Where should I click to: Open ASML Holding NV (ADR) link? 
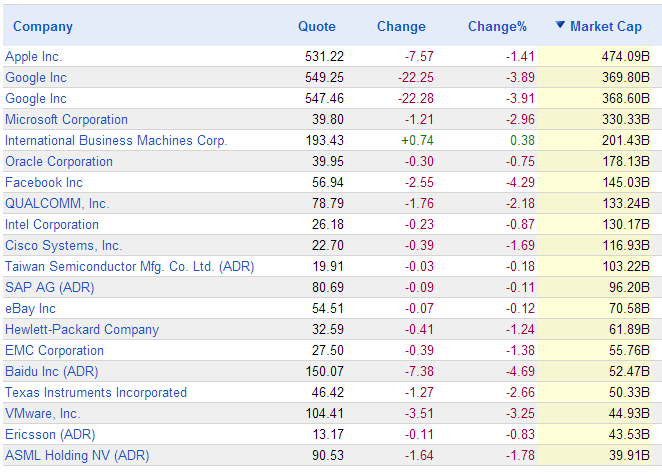point(77,456)
